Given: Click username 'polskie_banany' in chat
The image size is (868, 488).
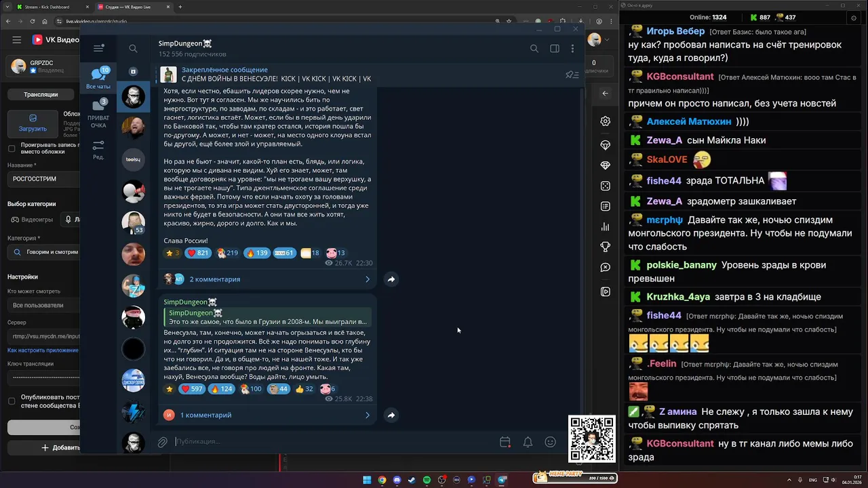Looking at the screenshot, I should tap(682, 265).
